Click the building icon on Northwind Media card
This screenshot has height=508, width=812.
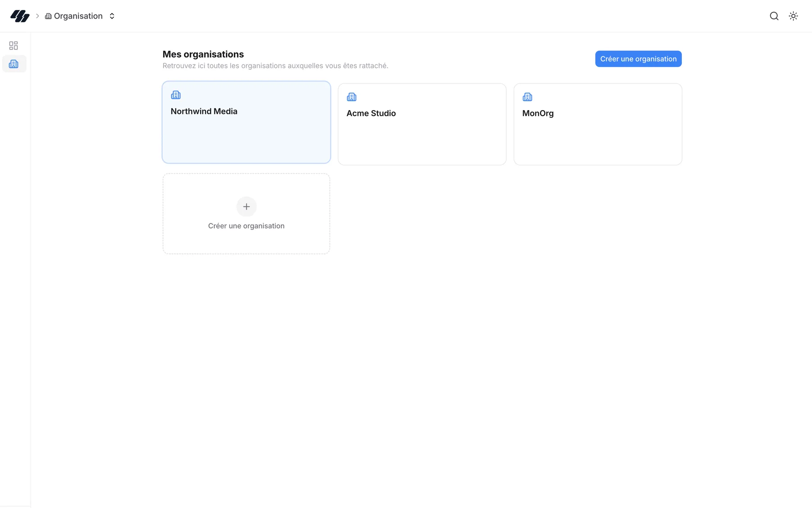(176, 95)
